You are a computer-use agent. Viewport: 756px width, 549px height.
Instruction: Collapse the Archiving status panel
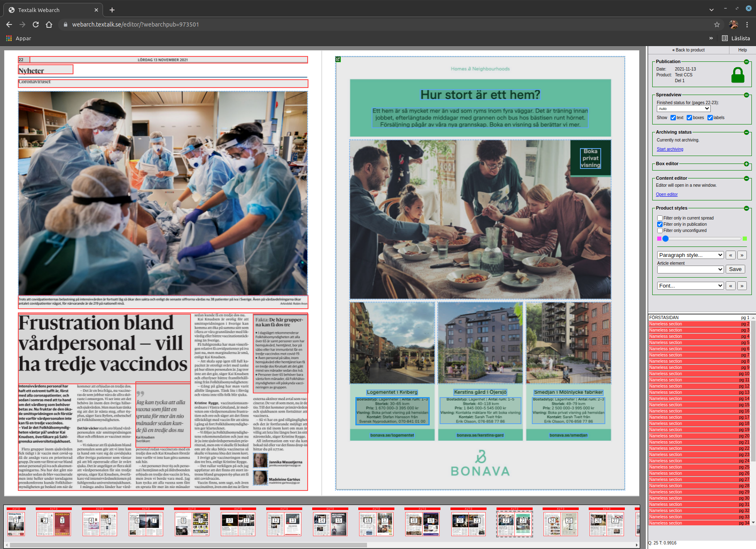(x=746, y=132)
